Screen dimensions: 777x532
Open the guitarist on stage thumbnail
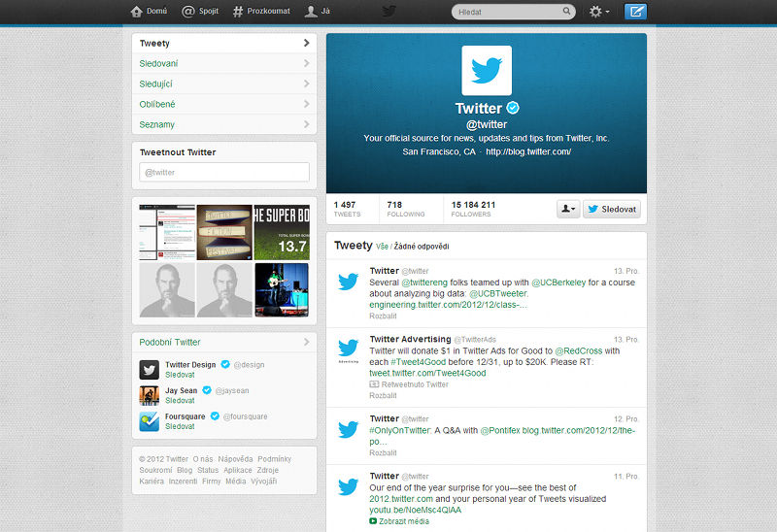click(282, 289)
